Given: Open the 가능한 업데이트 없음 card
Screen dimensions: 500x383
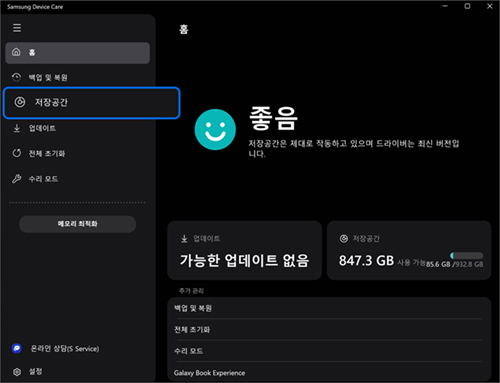Looking at the screenshot, I should tap(245, 250).
